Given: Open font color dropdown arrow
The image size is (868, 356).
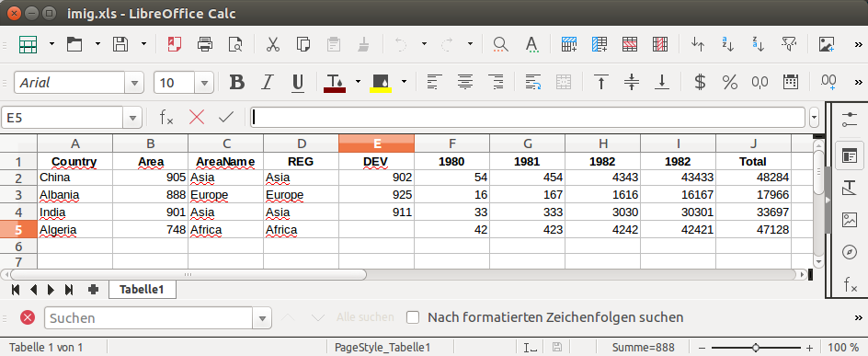Looking at the screenshot, I should (359, 82).
